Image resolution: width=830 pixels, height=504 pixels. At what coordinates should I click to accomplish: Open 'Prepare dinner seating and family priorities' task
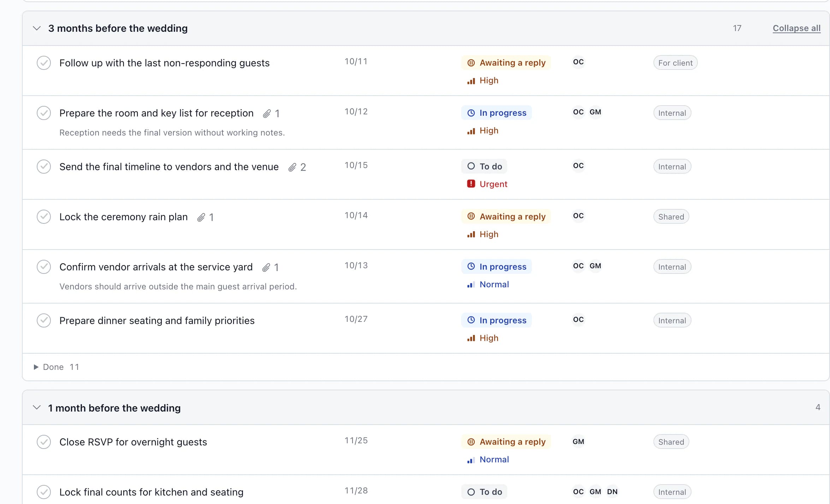pos(157,320)
